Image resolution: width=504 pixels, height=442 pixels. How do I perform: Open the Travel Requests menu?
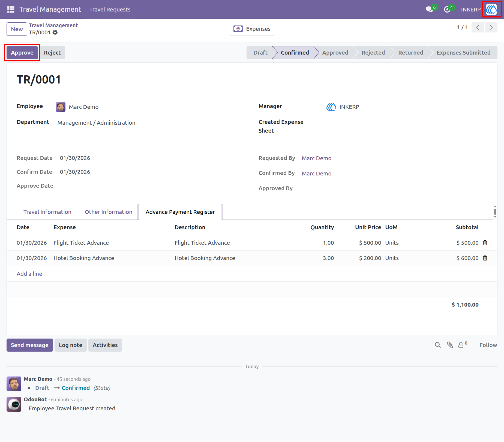[110, 10]
